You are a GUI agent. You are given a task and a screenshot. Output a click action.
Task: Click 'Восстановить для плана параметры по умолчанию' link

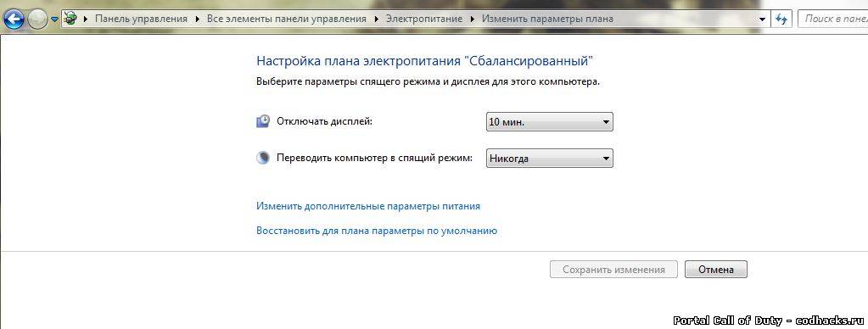coord(377,231)
